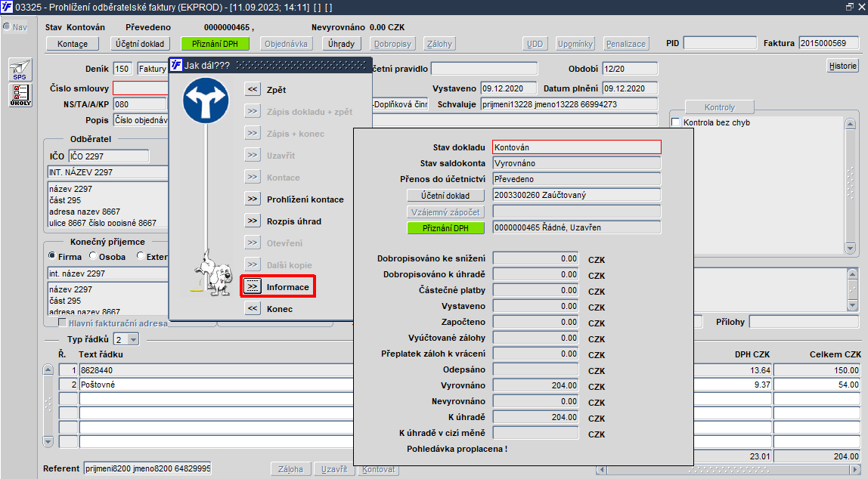
Task: Click the arrow button for Rozpis úhrad
Action: click(x=253, y=221)
